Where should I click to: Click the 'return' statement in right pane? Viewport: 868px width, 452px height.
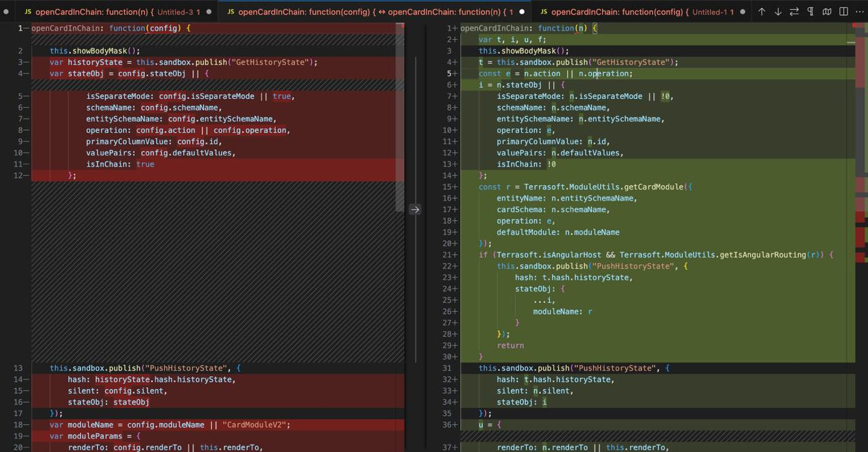coord(510,345)
